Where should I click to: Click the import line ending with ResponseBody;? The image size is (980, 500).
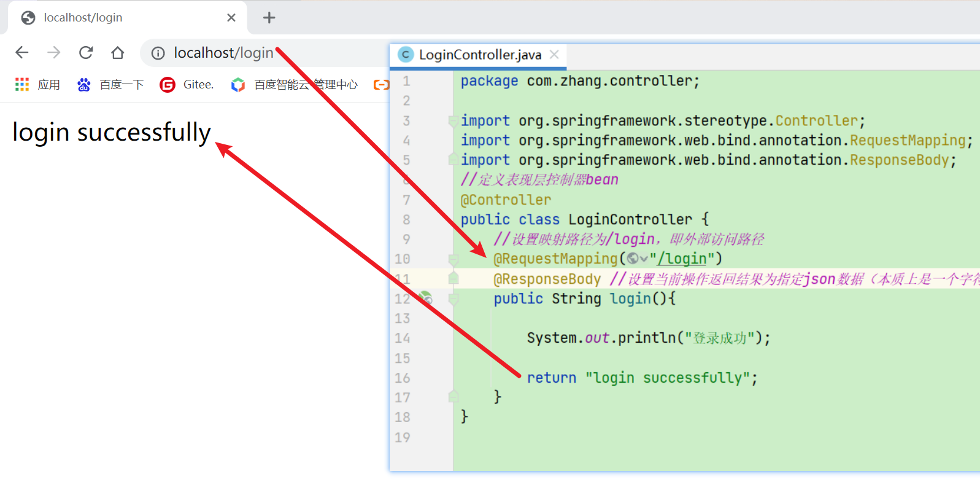click(709, 160)
